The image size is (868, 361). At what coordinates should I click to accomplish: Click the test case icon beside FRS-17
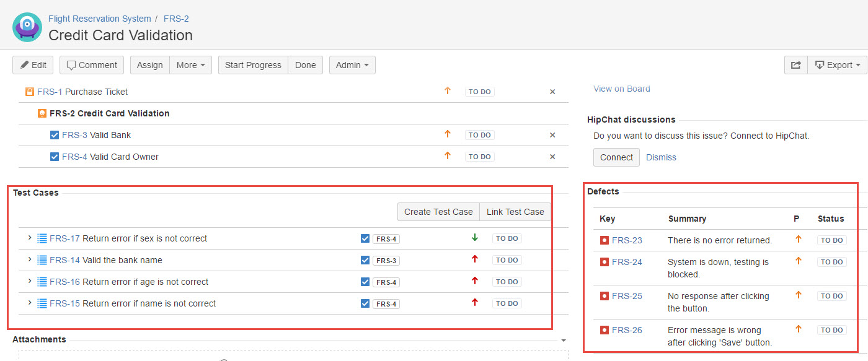pyautogui.click(x=42, y=238)
